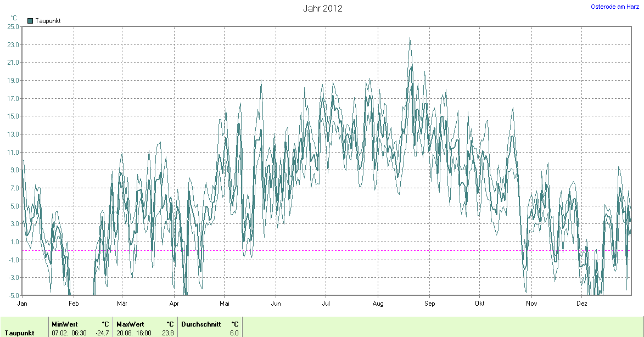Screen dimensions: 644x337
Task: Open the Osterode am Harz link
Action: coord(615,7)
